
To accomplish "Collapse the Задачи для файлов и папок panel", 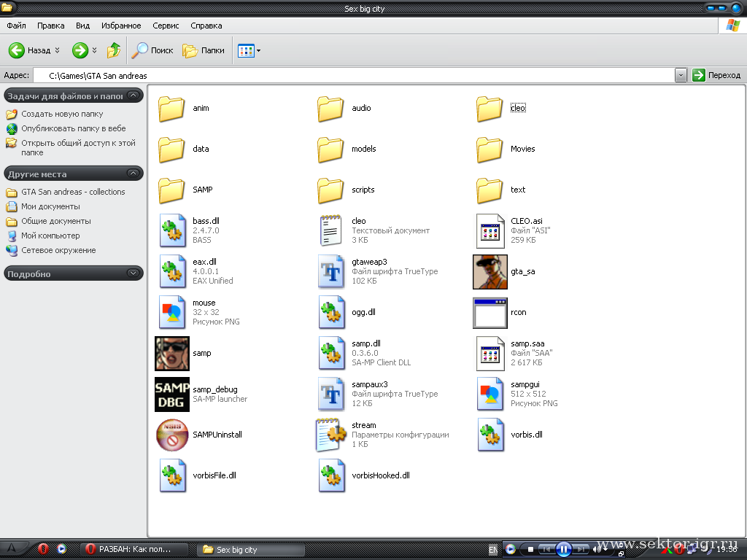I will [133, 96].
